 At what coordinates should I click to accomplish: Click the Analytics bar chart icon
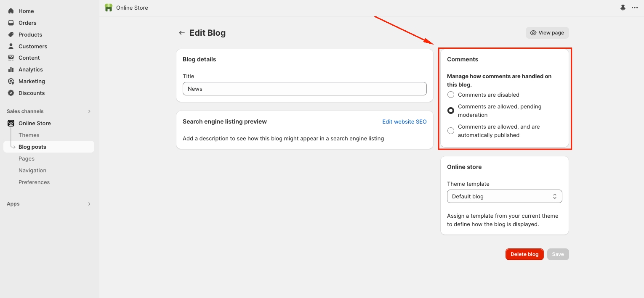11,69
